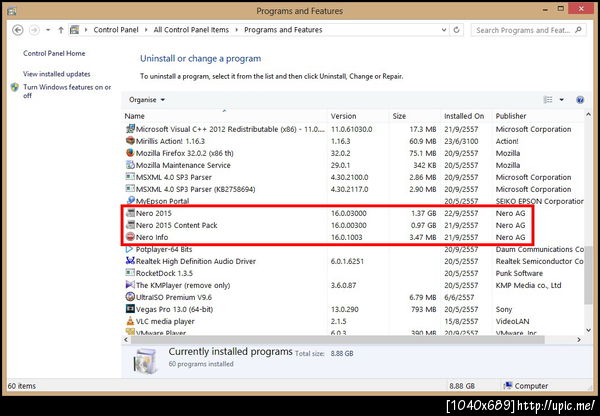Click Computer icon in status bar
600x416 pixels.
[508, 386]
